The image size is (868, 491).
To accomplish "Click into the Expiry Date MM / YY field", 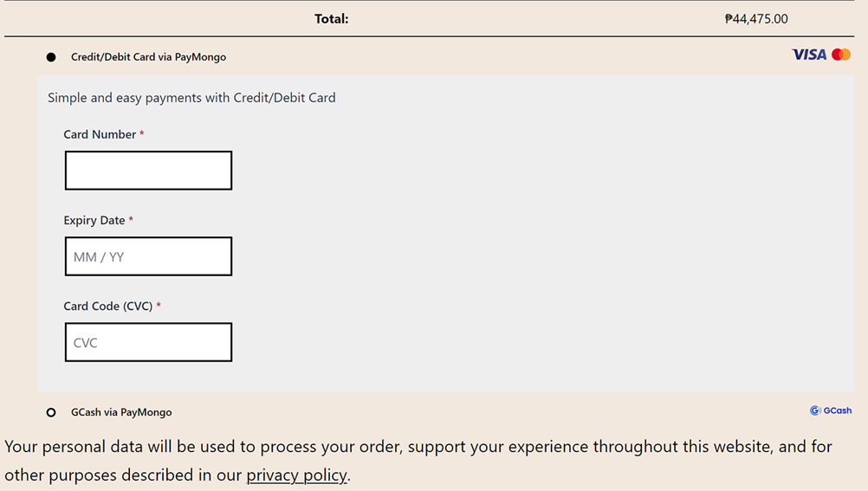I will 148,256.
